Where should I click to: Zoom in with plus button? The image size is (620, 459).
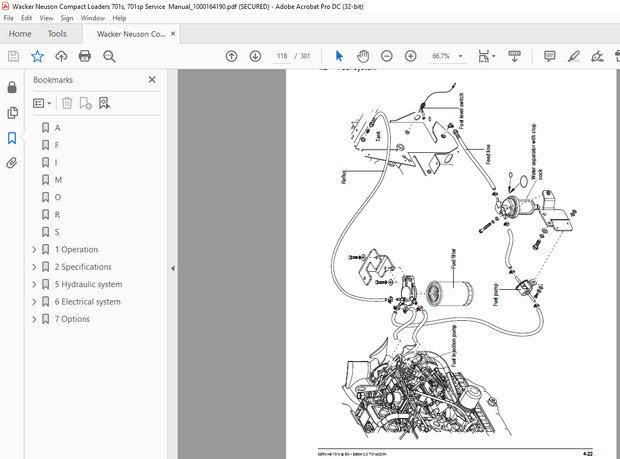[x=411, y=56]
